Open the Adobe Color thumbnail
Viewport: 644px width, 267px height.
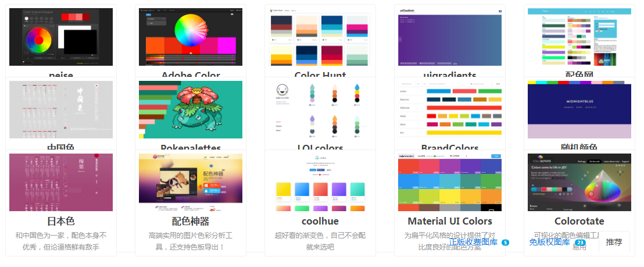(x=191, y=37)
